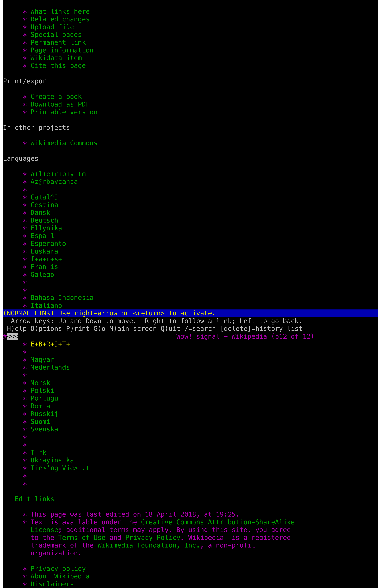378x588 pixels.
Task: Click the 'H)elp' command in Lynx menu
Action: 17,329
